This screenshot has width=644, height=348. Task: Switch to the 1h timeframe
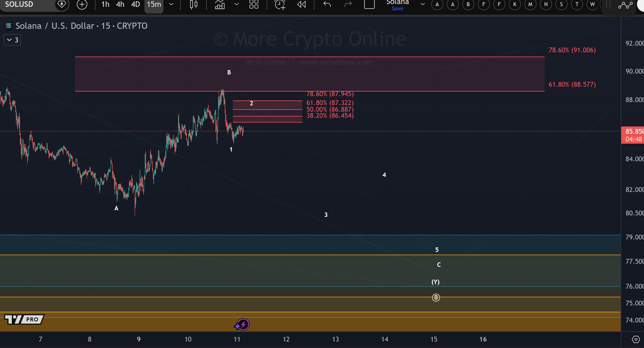pyautogui.click(x=105, y=4)
